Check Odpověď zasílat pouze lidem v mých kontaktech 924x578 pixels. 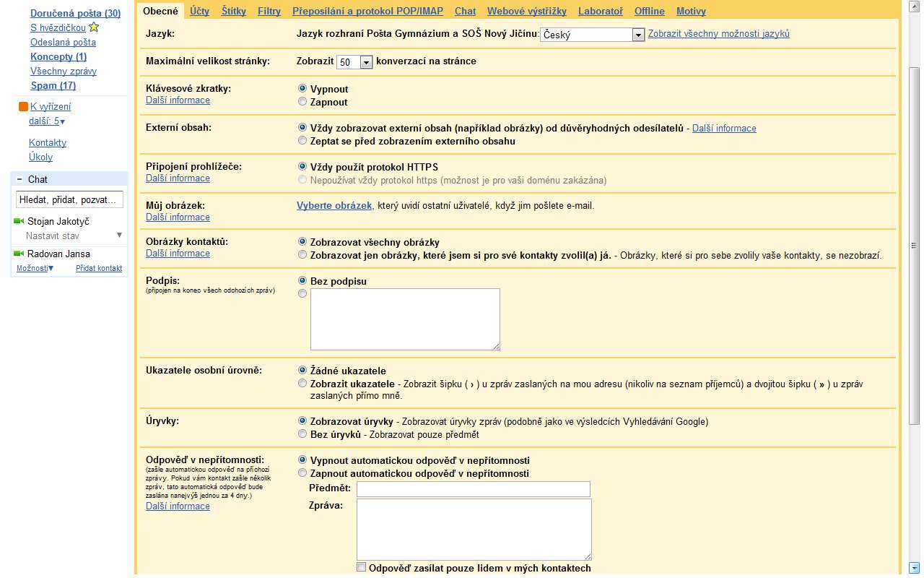point(362,568)
